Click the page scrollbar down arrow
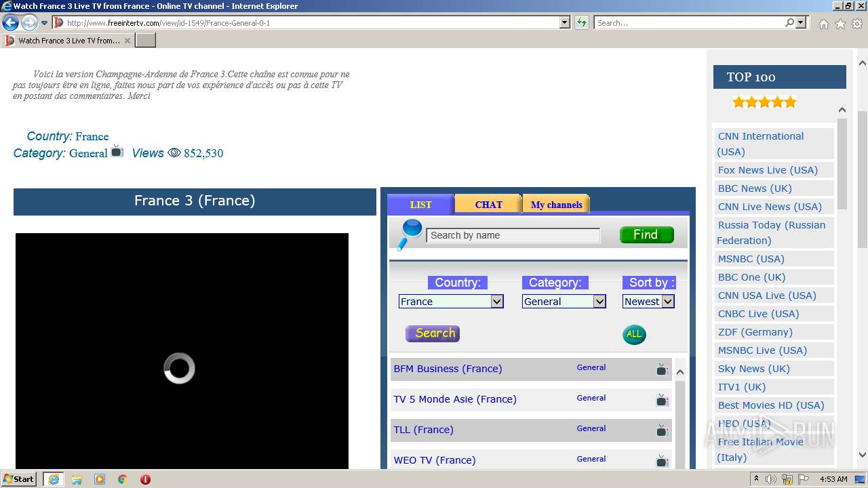 [863, 455]
